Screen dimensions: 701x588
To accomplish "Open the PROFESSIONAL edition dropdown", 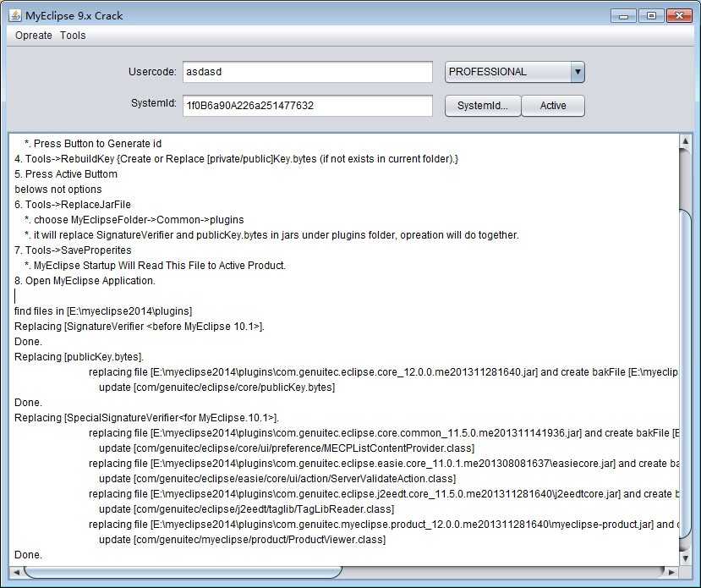I will pyautogui.click(x=515, y=72).
